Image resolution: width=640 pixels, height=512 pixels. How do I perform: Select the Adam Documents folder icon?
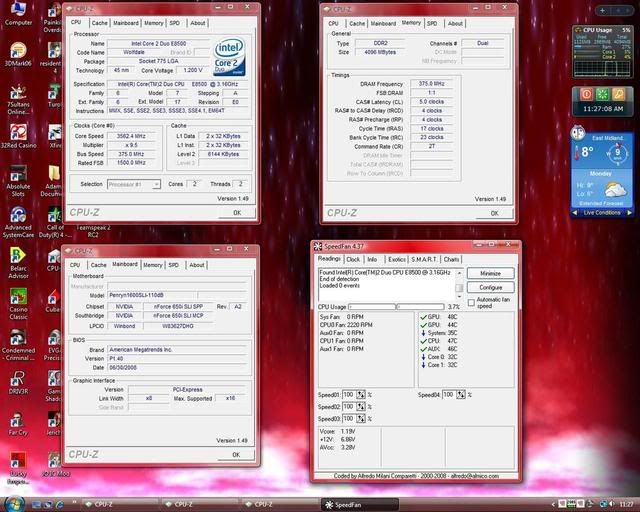pos(52,181)
